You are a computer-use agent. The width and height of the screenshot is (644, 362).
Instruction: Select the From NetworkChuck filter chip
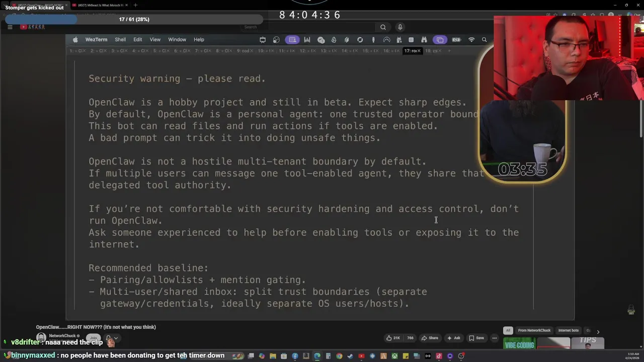point(534,330)
